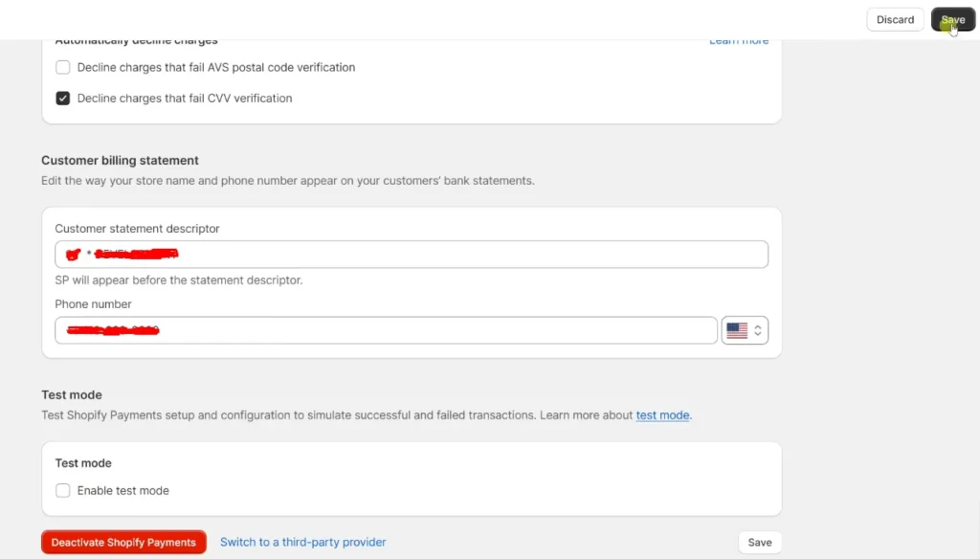Click the Enable test mode label text
980x559 pixels.
[122, 491]
